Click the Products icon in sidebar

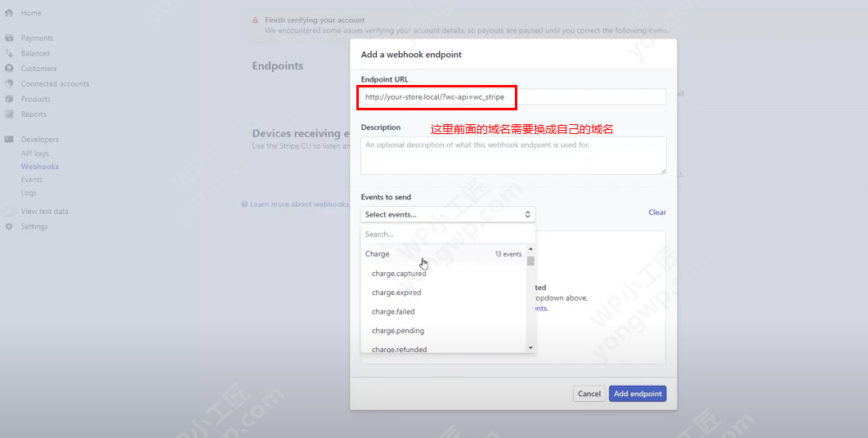tap(9, 100)
